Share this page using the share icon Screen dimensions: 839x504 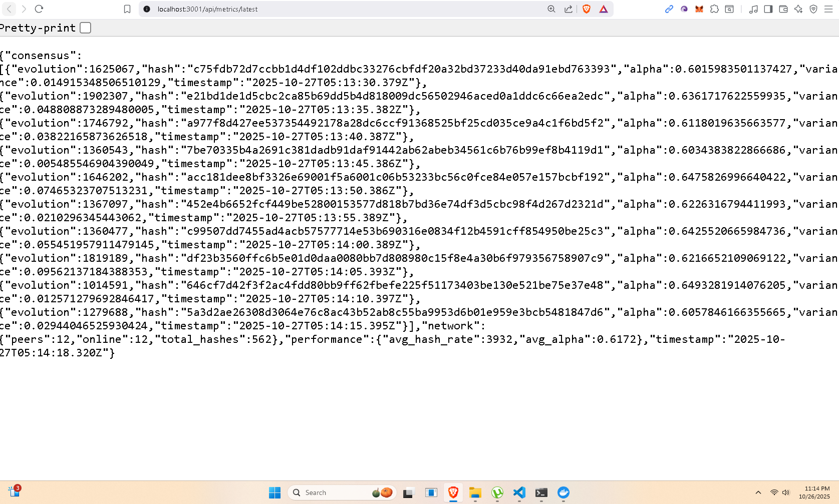tap(569, 9)
